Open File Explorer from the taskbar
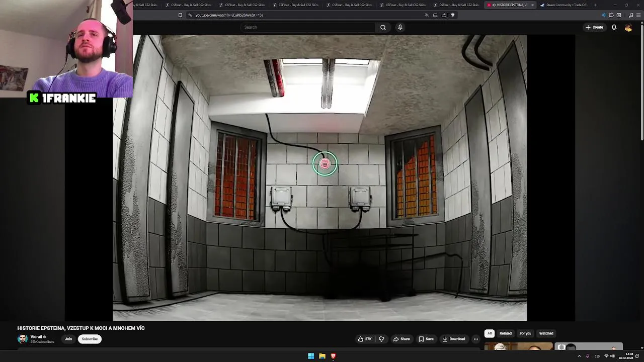The width and height of the screenshot is (644, 362). (322, 356)
